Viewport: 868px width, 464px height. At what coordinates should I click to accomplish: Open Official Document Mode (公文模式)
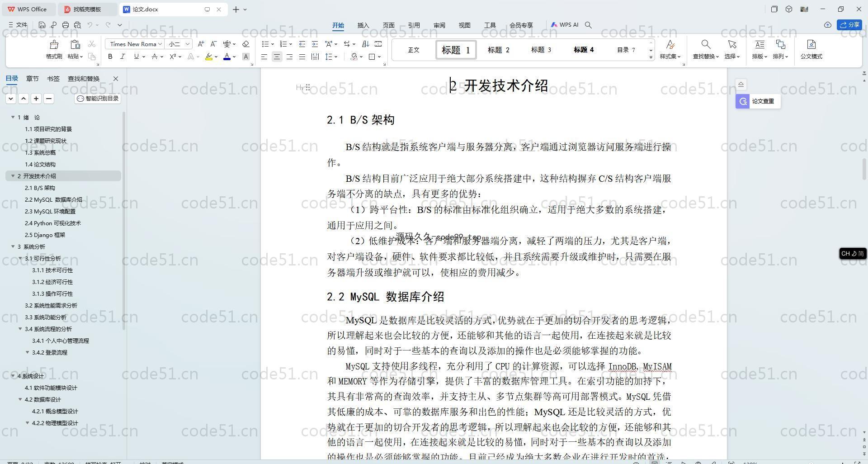pyautogui.click(x=811, y=50)
